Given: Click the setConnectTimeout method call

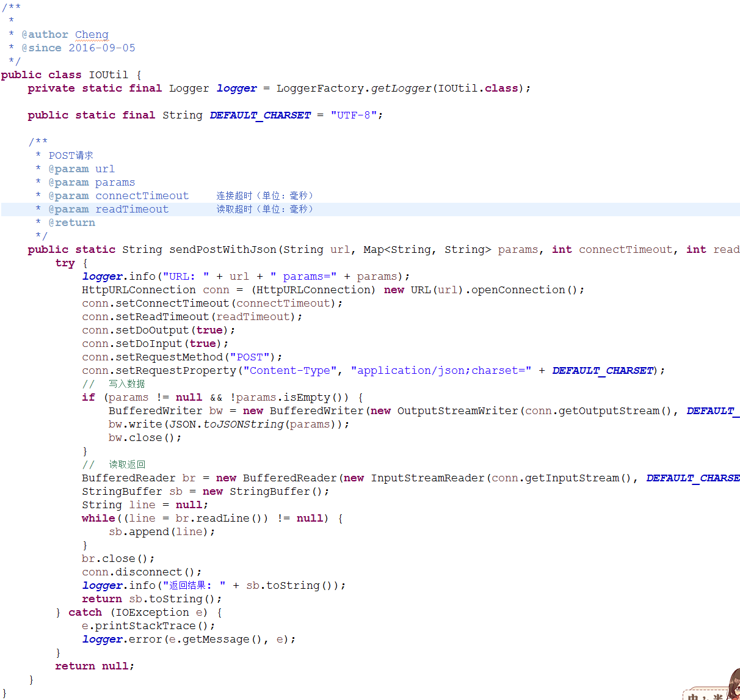Looking at the screenshot, I should [x=172, y=304].
